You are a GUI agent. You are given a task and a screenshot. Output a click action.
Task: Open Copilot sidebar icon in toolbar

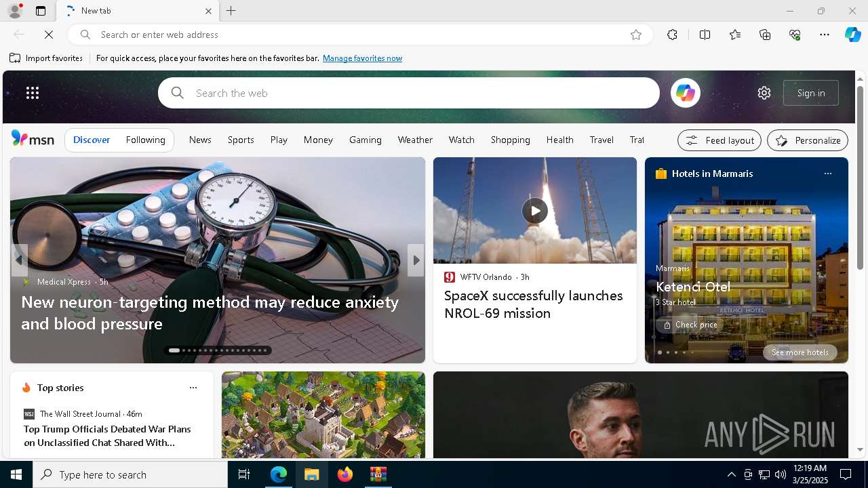pos(852,35)
